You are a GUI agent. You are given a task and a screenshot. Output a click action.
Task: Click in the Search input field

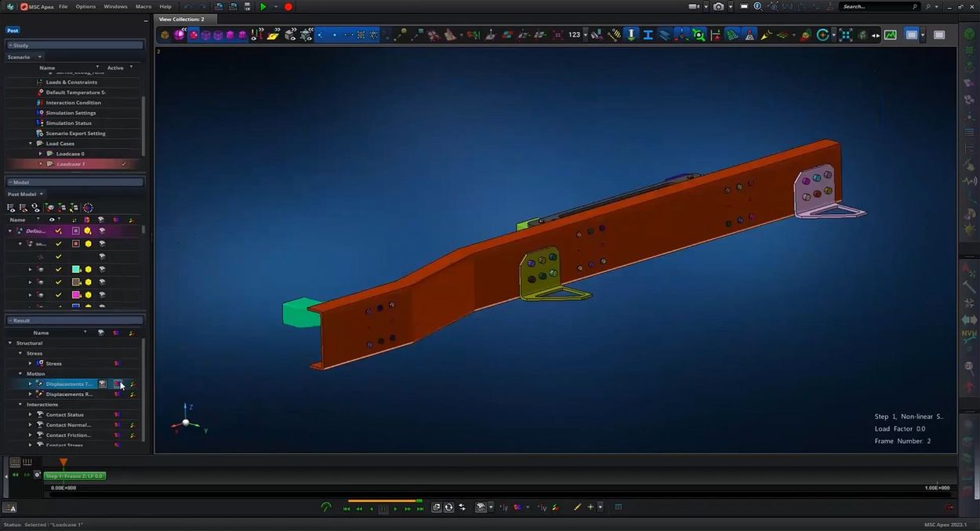(x=875, y=6)
